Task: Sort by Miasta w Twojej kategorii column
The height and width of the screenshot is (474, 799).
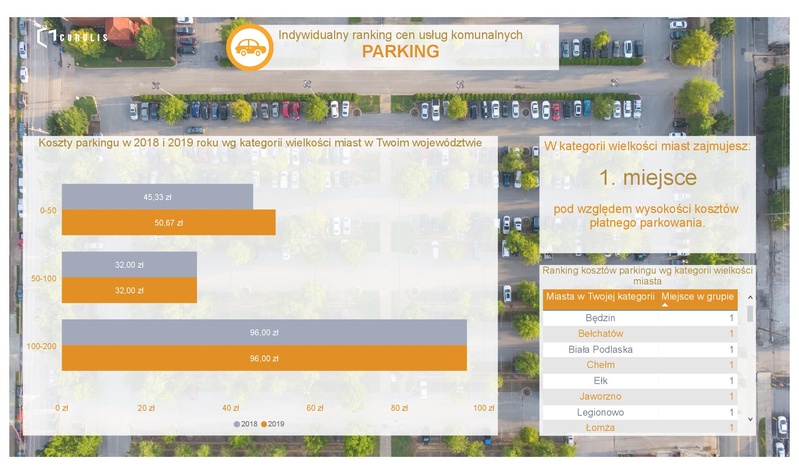Action: pyautogui.click(x=600, y=296)
